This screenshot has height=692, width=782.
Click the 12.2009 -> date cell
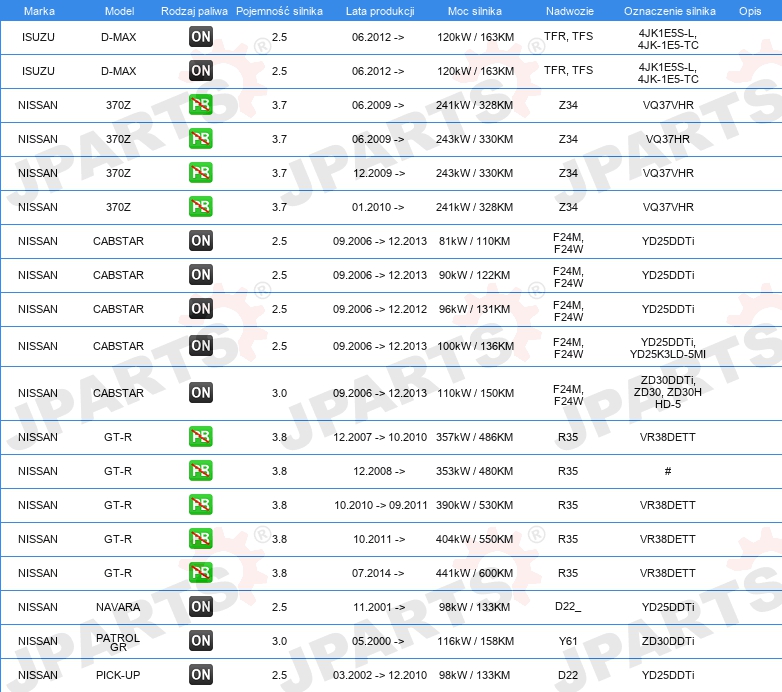click(379, 173)
